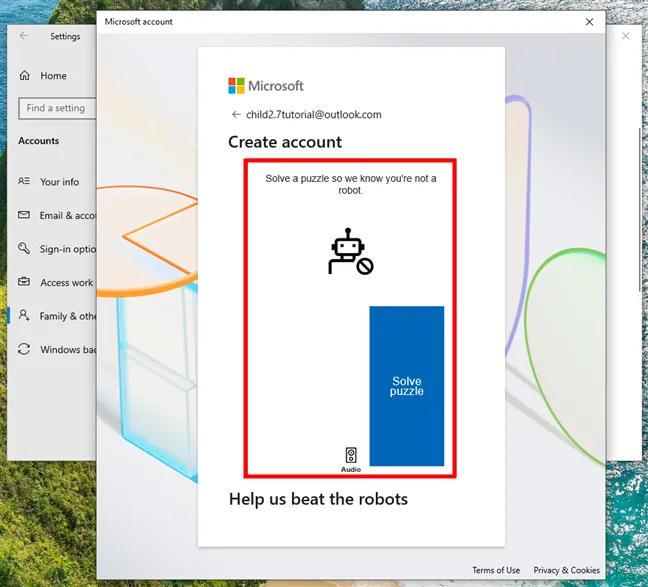
Task: Click the Access work briefcase icon
Action: point(24,282)
